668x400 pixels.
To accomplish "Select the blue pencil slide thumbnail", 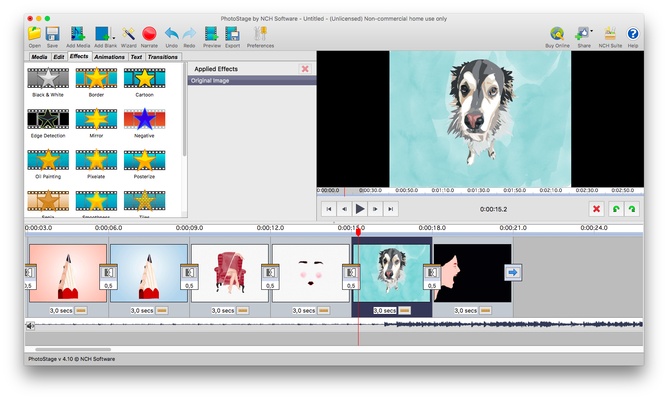I will [149, 273].
